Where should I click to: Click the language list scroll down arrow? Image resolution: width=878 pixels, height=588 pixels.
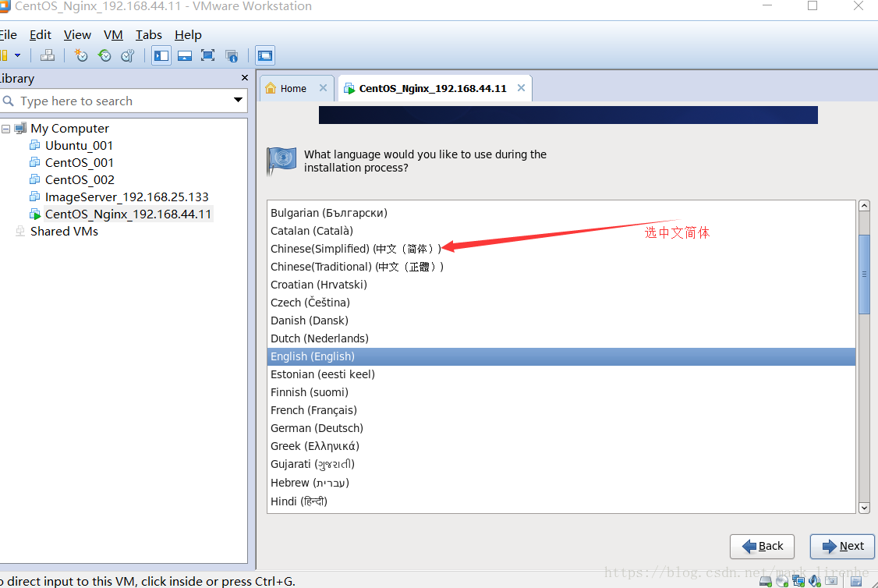(x=864, y=508)
